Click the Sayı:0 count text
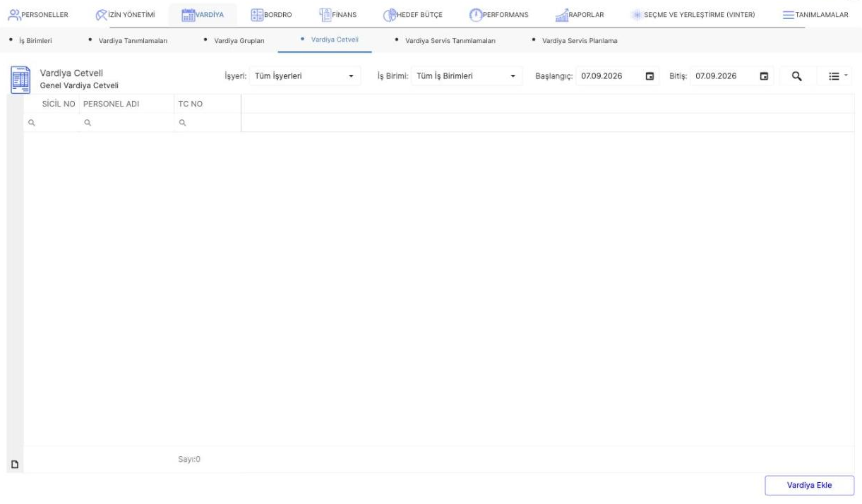 click(x=189, y=459)
